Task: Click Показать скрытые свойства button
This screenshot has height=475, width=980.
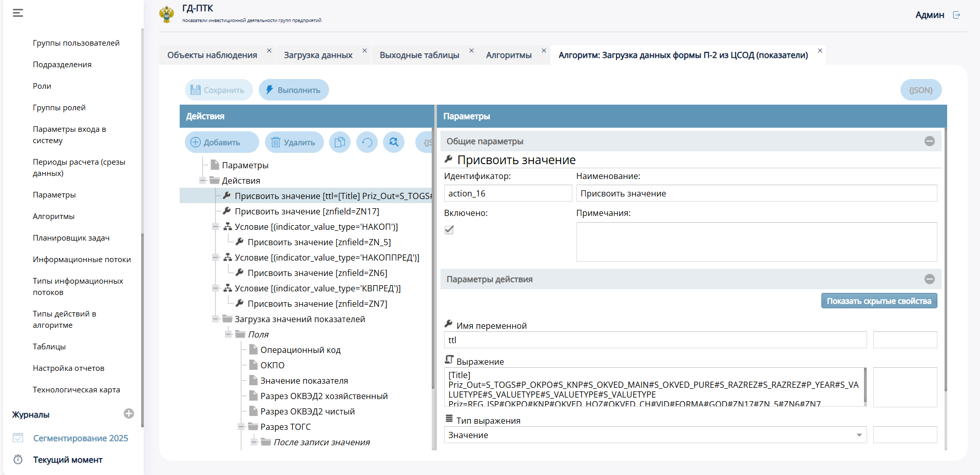Action: click(879, 301)
